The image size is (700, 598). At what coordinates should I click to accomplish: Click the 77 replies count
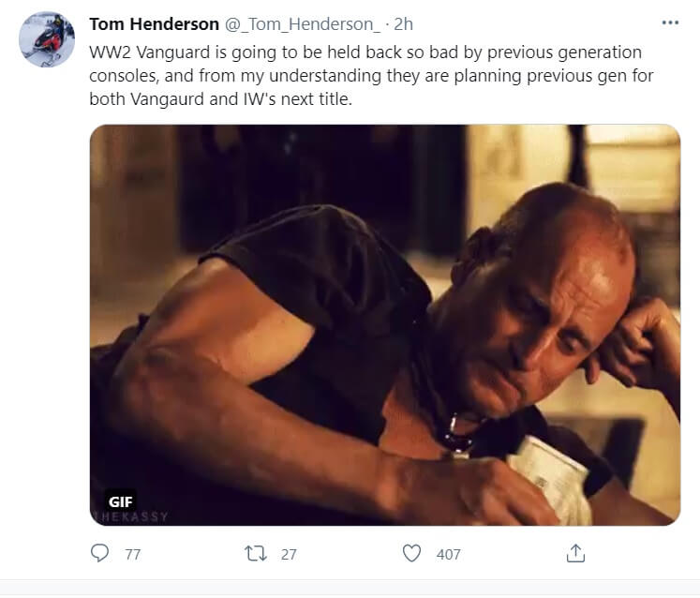pos(132,555)
